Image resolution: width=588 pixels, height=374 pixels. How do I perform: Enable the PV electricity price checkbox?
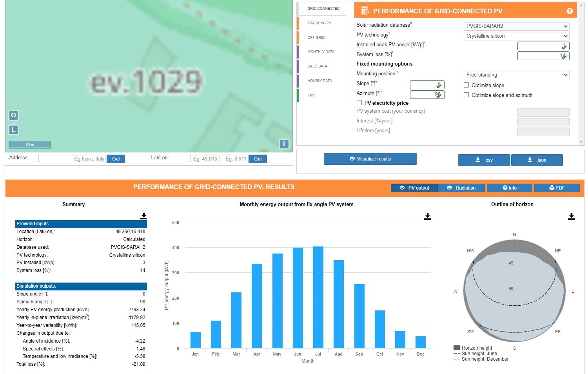359,103
